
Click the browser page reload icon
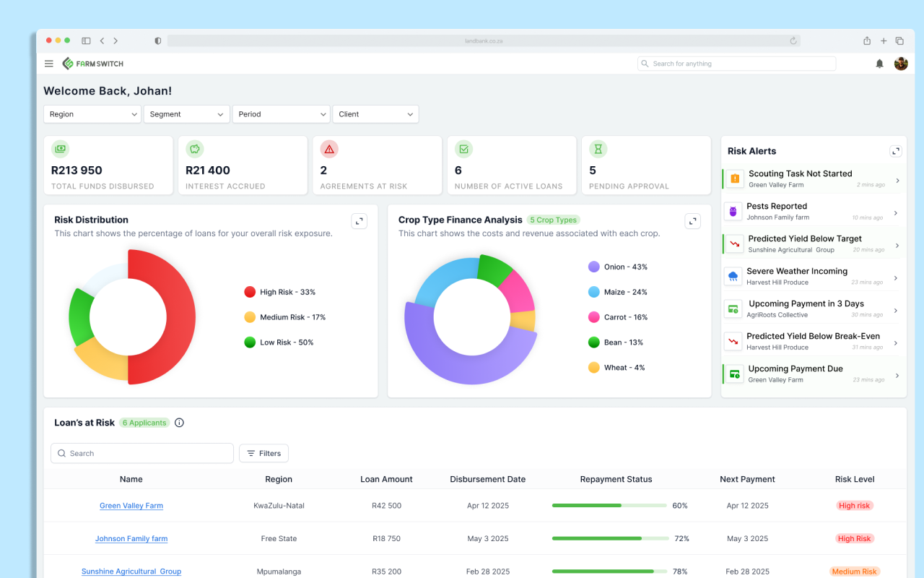click(x=793, y=41)
